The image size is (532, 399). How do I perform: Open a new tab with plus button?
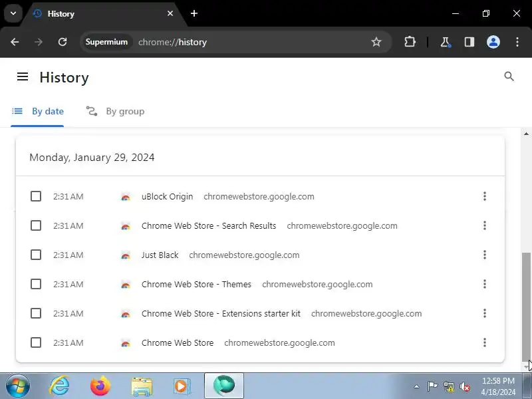194,13
